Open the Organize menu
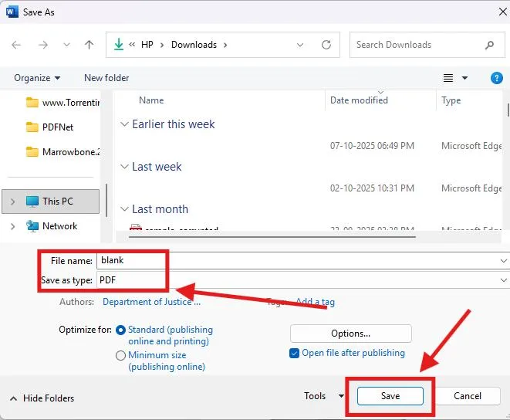 tap(37, 78)
